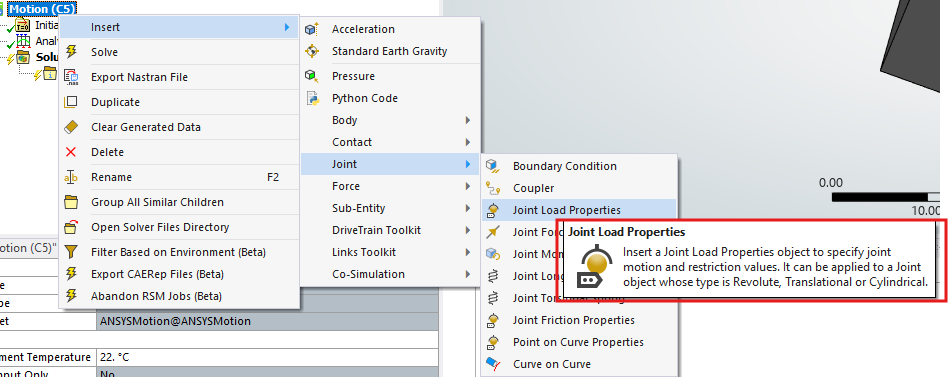This screenshot has height=377, width=948.
Task: Click the red Delete X icon
Action: pyautogui.click(x=71, y=152)
